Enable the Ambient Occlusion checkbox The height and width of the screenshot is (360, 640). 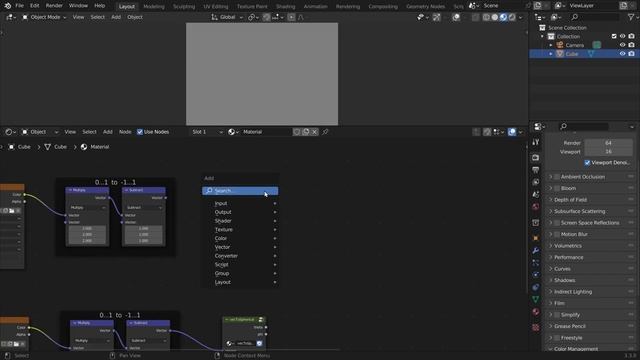pos(557,177)
